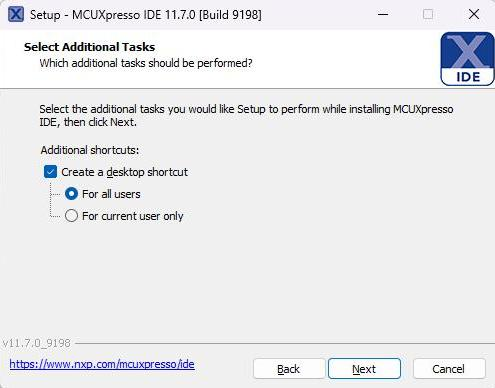Click the MCUXpresso X icon in title bar
The height and width of the screenshot is (388, 495).
tap(16, 14)
